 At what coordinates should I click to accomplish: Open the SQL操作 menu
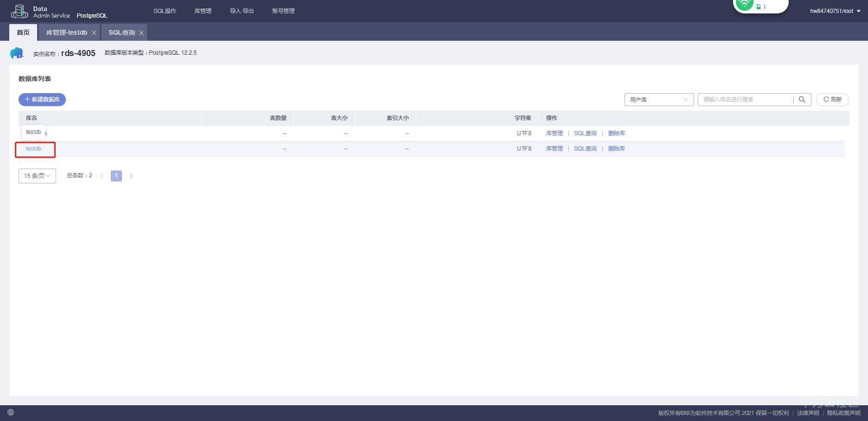[x=165, y=11]
